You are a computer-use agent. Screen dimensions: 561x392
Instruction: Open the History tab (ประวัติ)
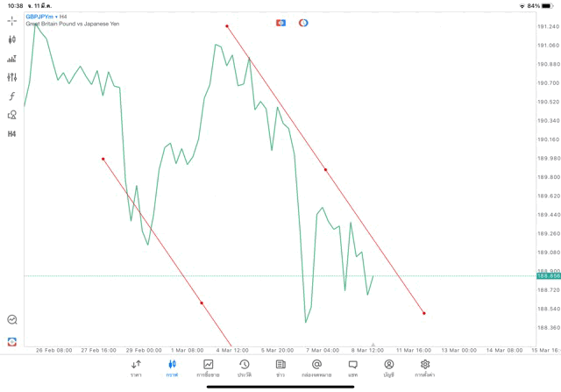coord(244,367)
